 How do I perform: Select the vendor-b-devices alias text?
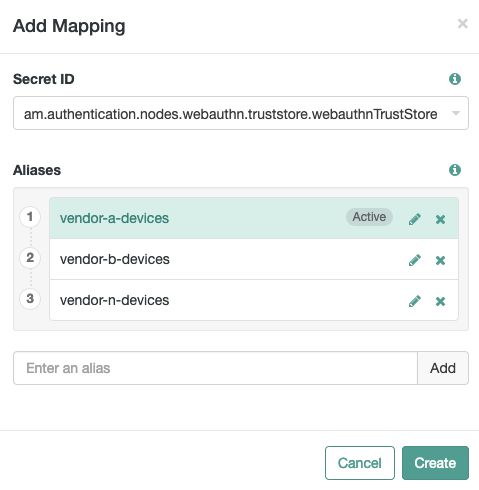tap(115, 259)
